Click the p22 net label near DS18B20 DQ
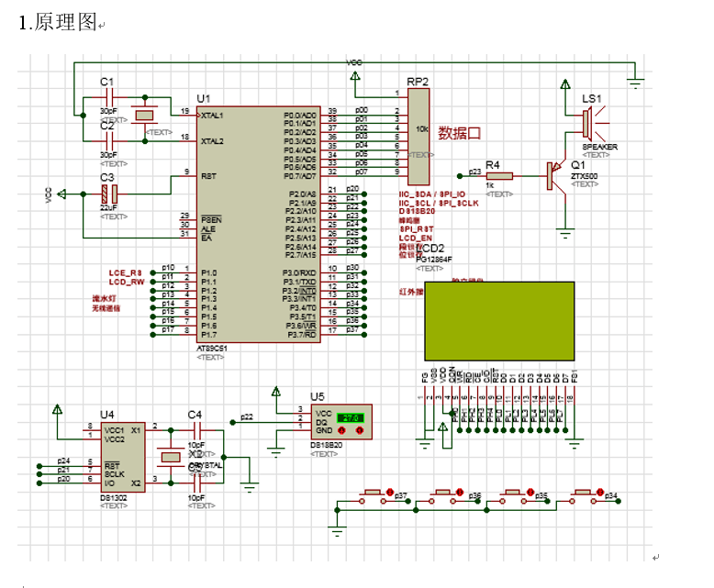The height and width of the screenshot is (588, 714). 246,416
